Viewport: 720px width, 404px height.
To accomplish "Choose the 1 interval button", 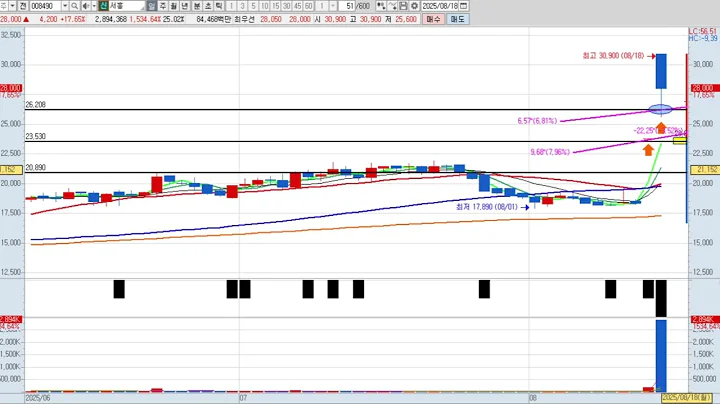I will point(231,6).
